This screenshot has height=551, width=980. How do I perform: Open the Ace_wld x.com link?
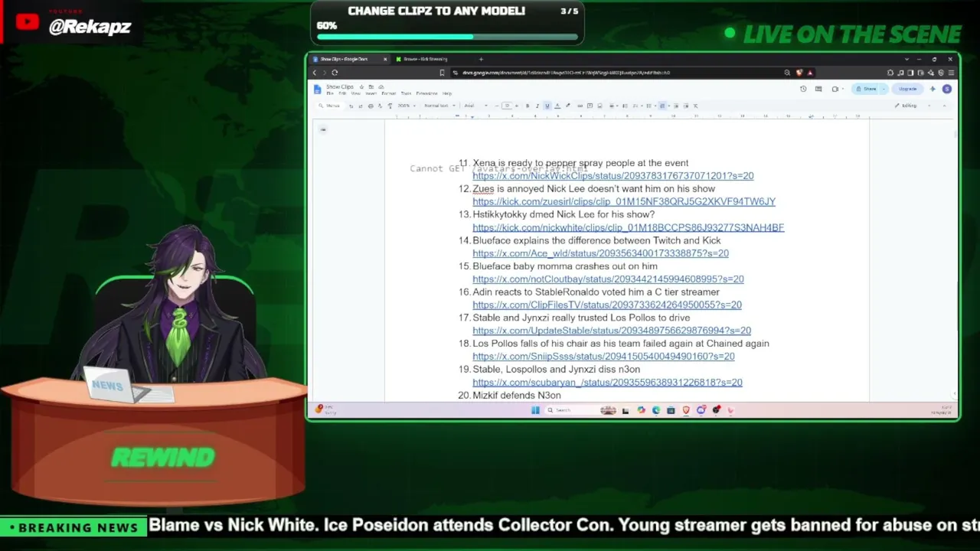click(600, 253)
